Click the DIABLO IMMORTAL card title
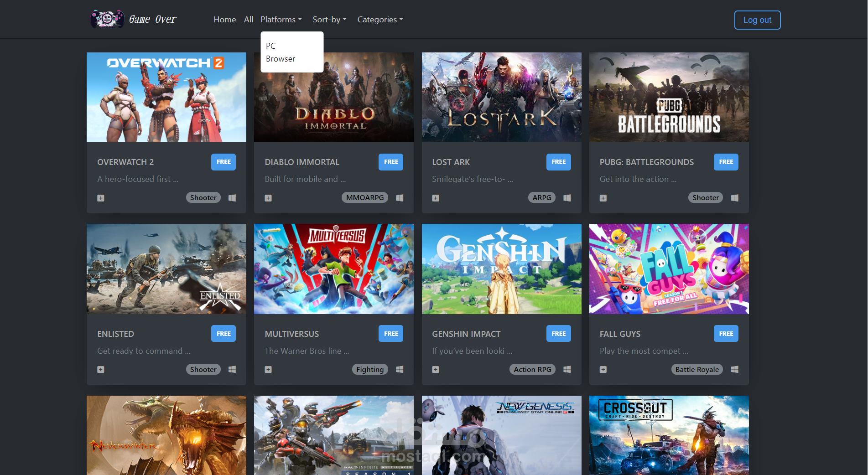Screen dimensions: 868x475 pos(302,162)
